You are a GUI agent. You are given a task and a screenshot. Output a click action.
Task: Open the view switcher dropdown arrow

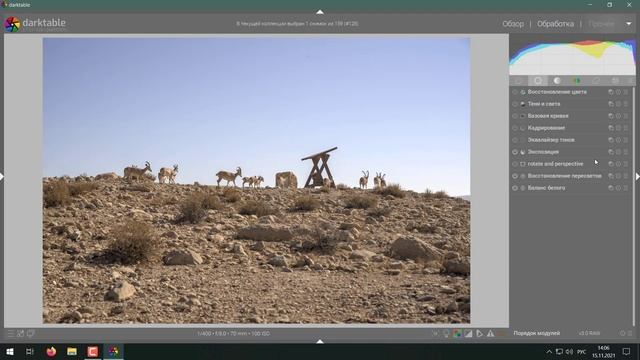(x=629, y=24)
